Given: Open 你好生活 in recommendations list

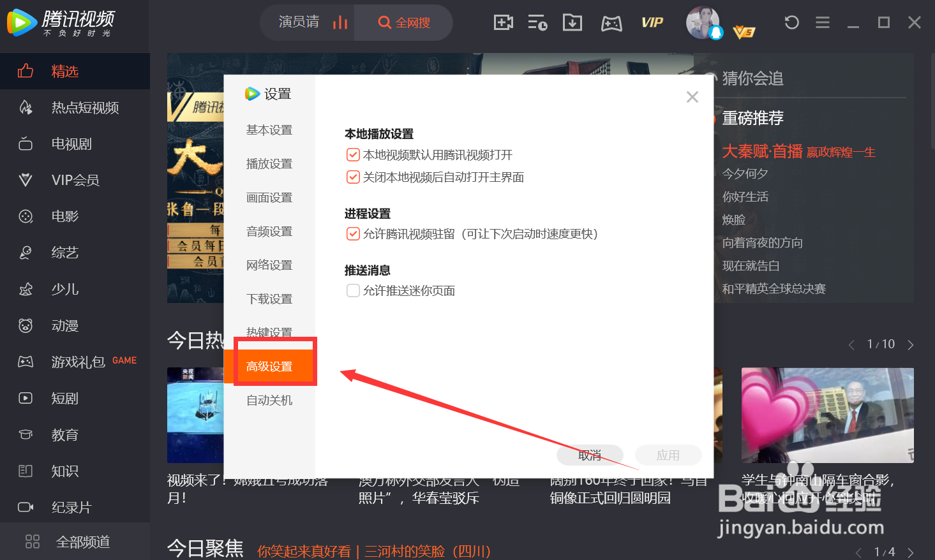Looking at the screenshot, I should (x=745, y=196).
